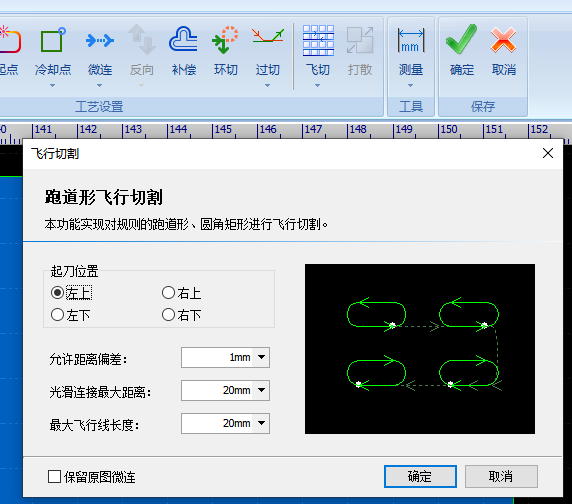The width and height of the screenshot is (572, 504).
Task: Expand the 最大飞行线长度 dropdown
Action: click(261, 423)
